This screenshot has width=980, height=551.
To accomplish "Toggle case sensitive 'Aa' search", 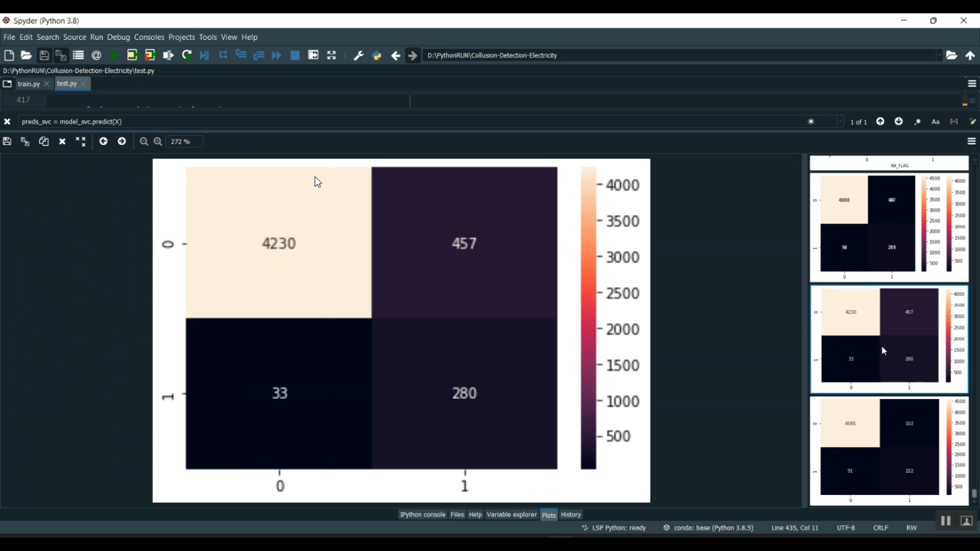I will pos(936,122).
